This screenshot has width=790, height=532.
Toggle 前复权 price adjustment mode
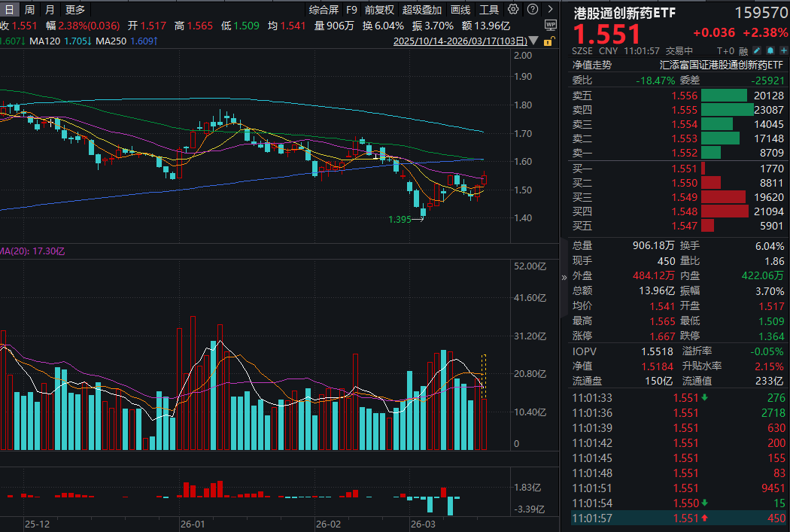378,10
